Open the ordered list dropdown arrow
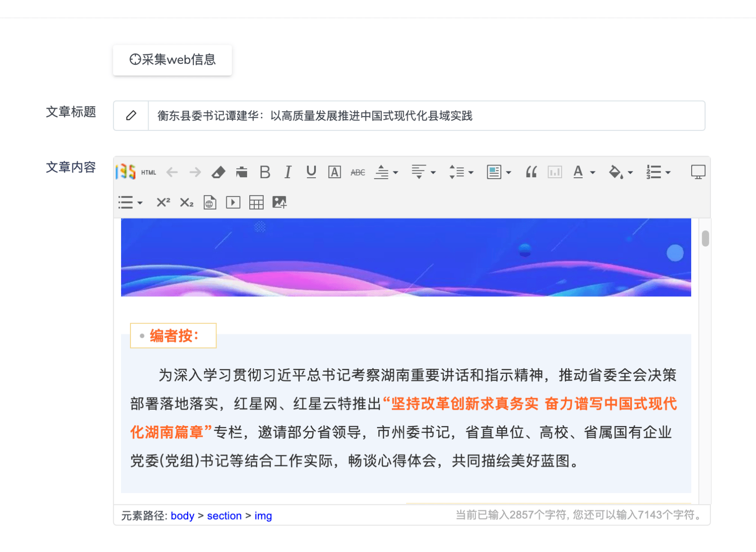756x552 pixels. click(668, 173)
